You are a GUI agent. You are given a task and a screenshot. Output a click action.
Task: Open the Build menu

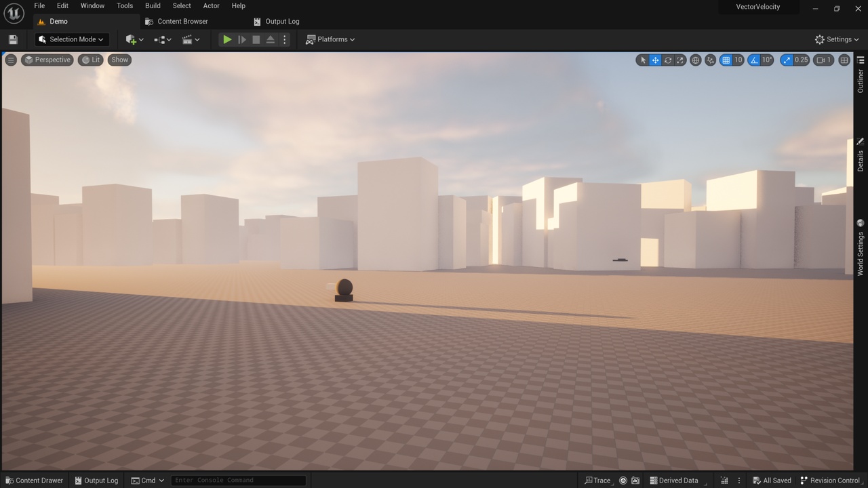tap(153, 5)
